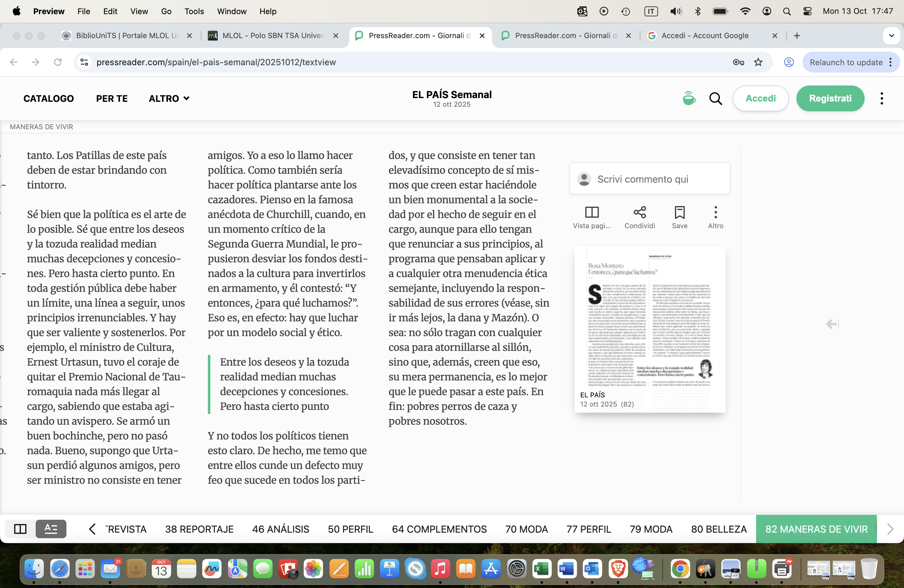Open the search magnifier in header
The image size is (904, 588).
click(x=715, y=99)
